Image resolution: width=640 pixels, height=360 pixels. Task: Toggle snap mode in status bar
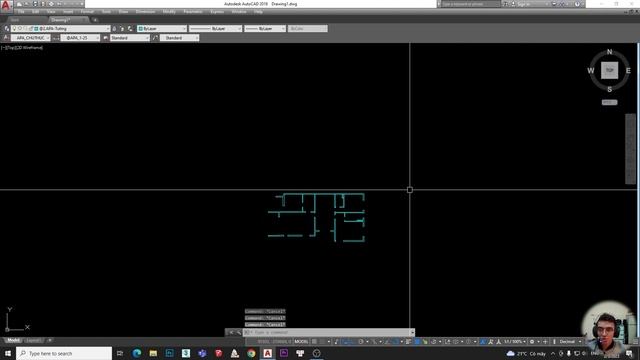coord(322,342)
